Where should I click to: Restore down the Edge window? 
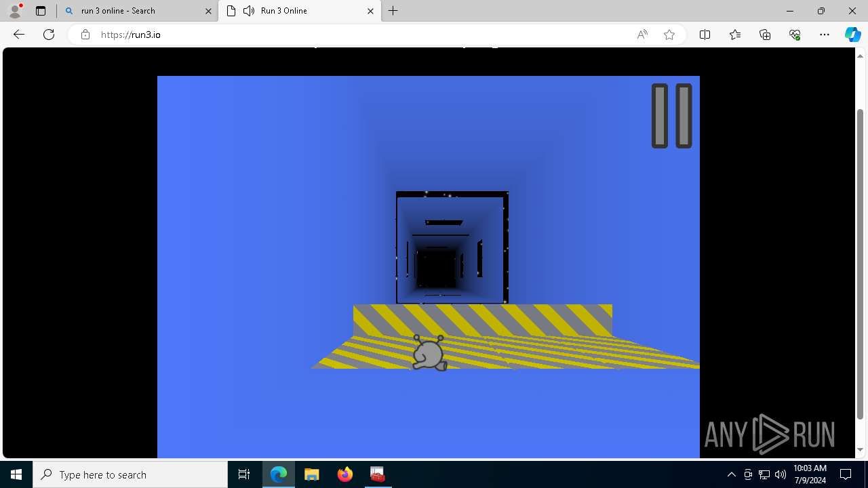[x=821, y=11]
